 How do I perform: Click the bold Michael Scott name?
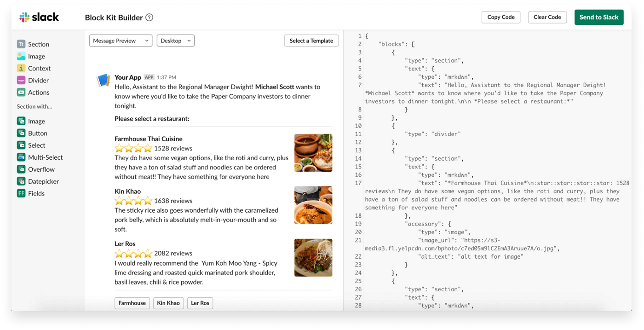(275, 87)
